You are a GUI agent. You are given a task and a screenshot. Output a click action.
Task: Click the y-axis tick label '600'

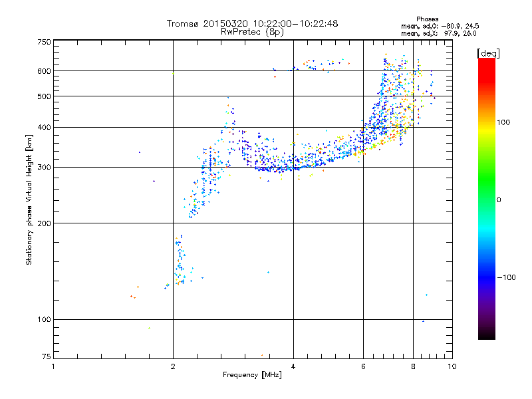[44, 71]
